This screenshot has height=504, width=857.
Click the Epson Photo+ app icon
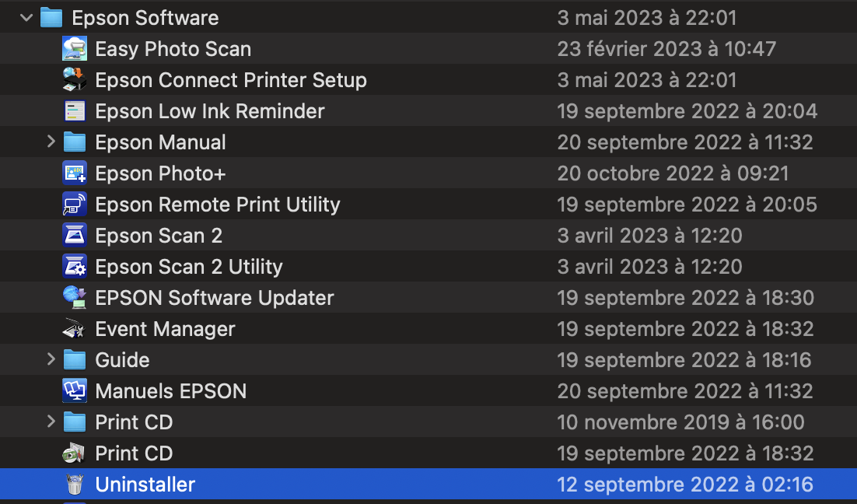[75, 173]
